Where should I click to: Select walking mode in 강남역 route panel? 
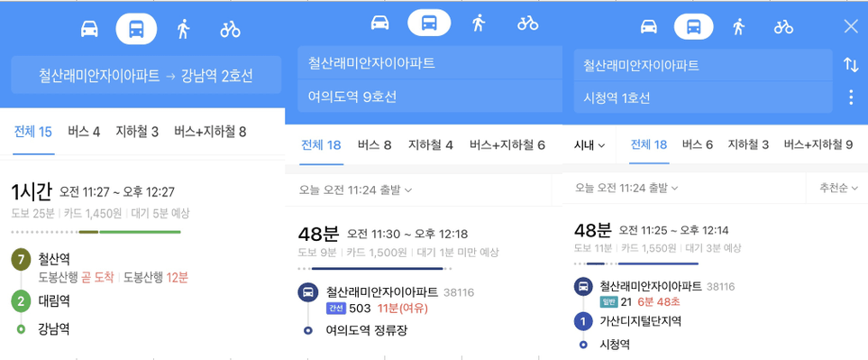pyautogui.click(x=183, y=29)
